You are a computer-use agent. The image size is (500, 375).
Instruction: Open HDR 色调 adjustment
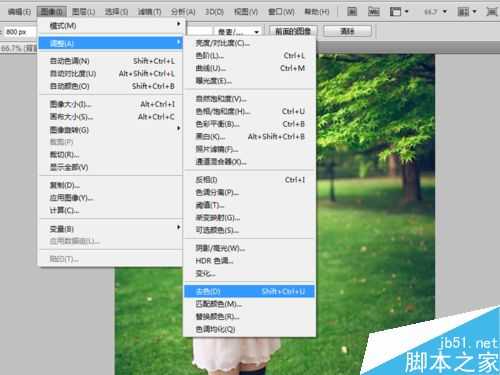click(x=249, y=261)
